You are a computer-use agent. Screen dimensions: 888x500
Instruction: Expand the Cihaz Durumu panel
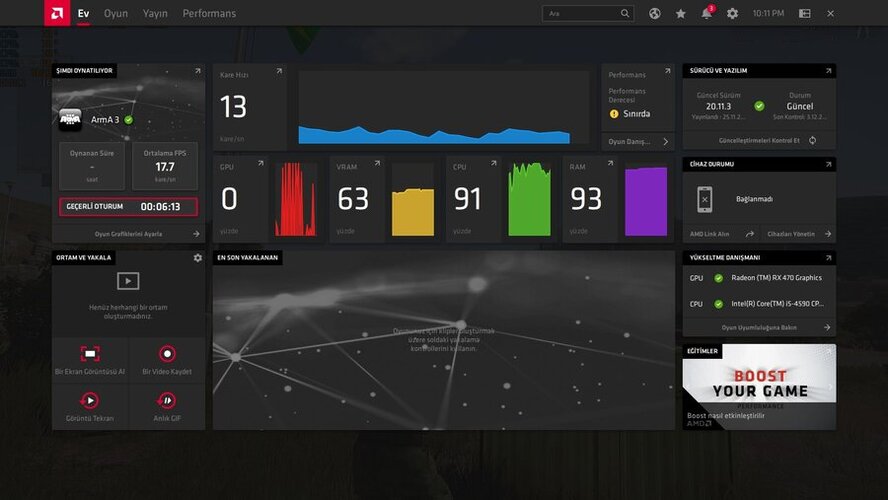tap(828, 164)
